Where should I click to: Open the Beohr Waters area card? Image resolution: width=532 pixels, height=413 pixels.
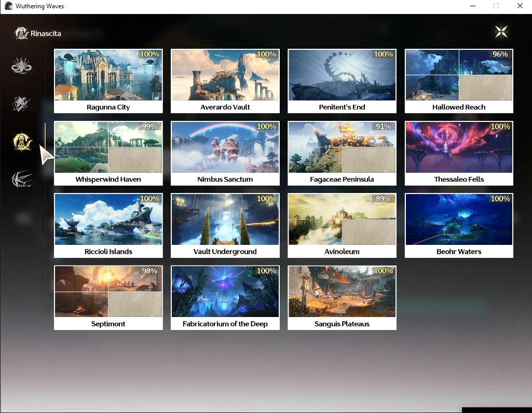point(459,225)
